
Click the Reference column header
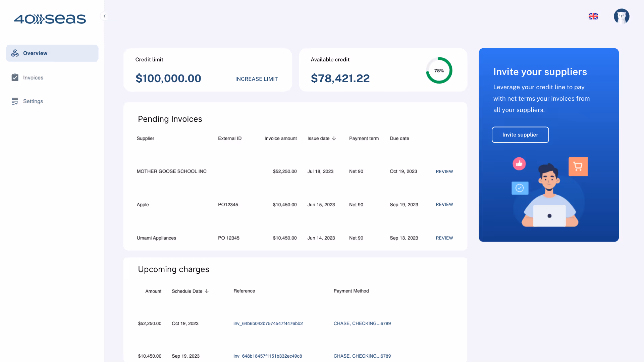[244, 291]
